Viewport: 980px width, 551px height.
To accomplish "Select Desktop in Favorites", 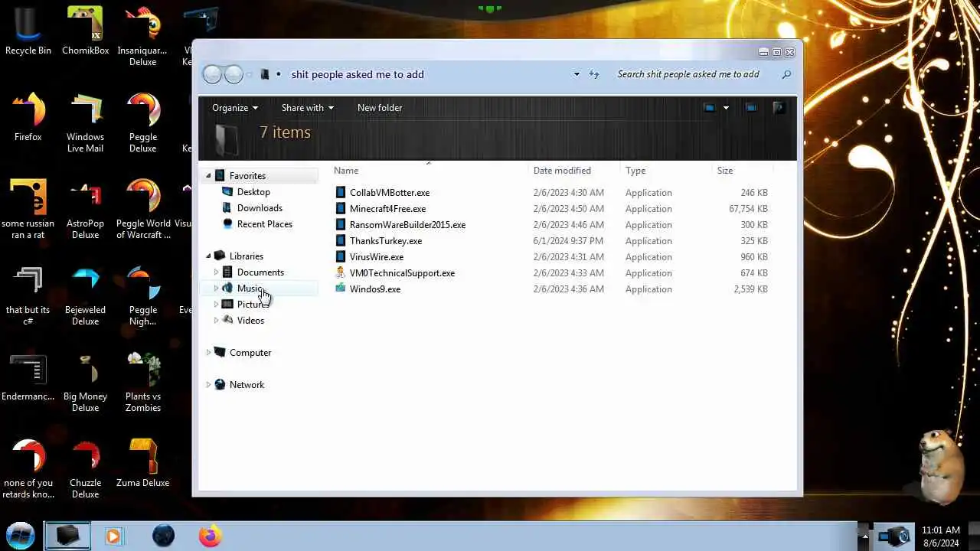I will pyautogui.click(x=253, y=192).
